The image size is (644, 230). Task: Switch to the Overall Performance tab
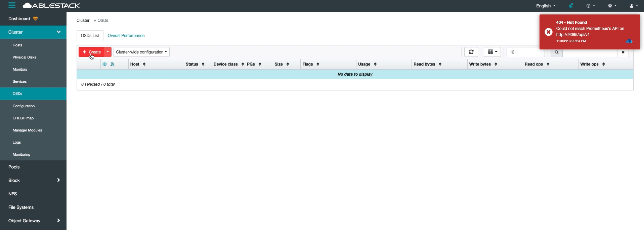[126, 35]
